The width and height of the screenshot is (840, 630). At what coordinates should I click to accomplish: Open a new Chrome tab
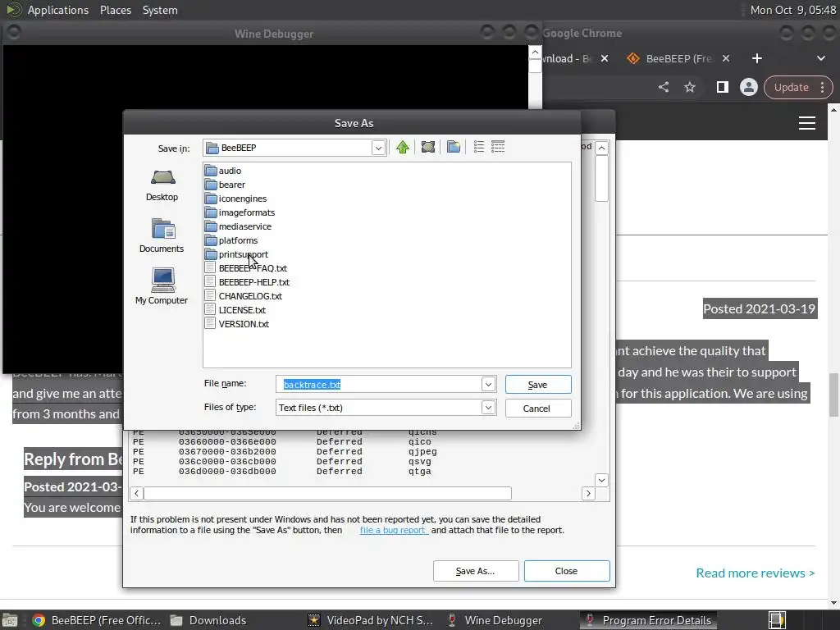coord(757,58)
